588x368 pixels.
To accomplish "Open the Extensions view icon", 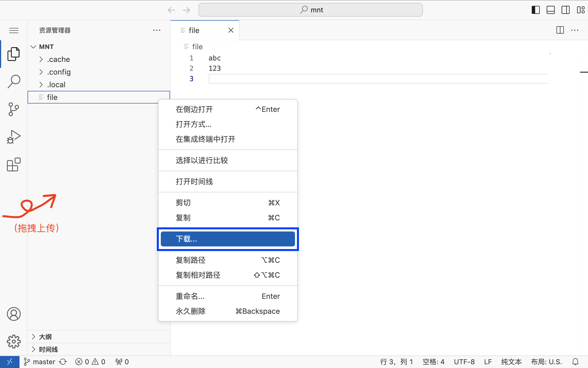I will (14, 164).
